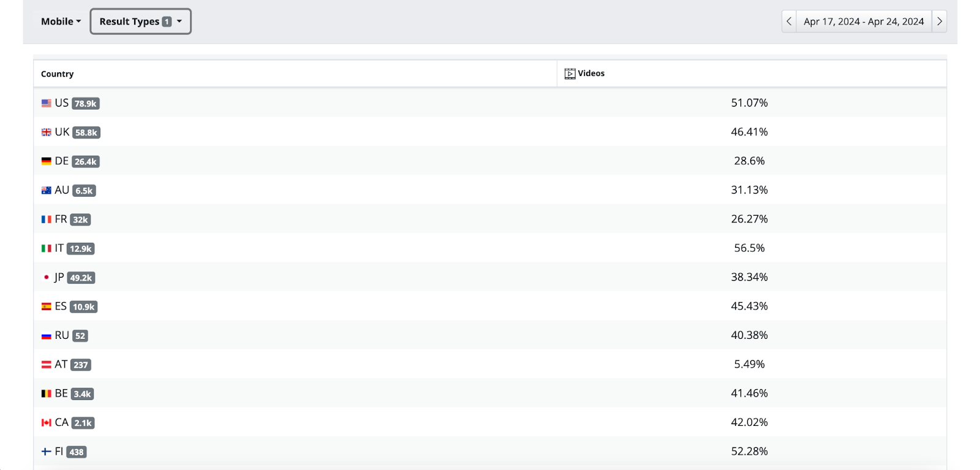
Task: Click the 56.5% videos value
Action: coord(750,248)
